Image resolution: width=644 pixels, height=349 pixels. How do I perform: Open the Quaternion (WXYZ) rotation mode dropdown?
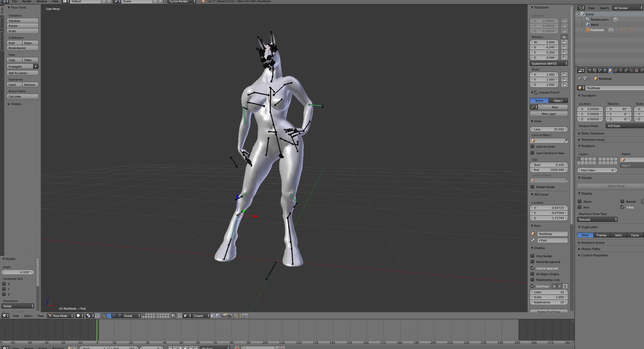tap(549, 64)
